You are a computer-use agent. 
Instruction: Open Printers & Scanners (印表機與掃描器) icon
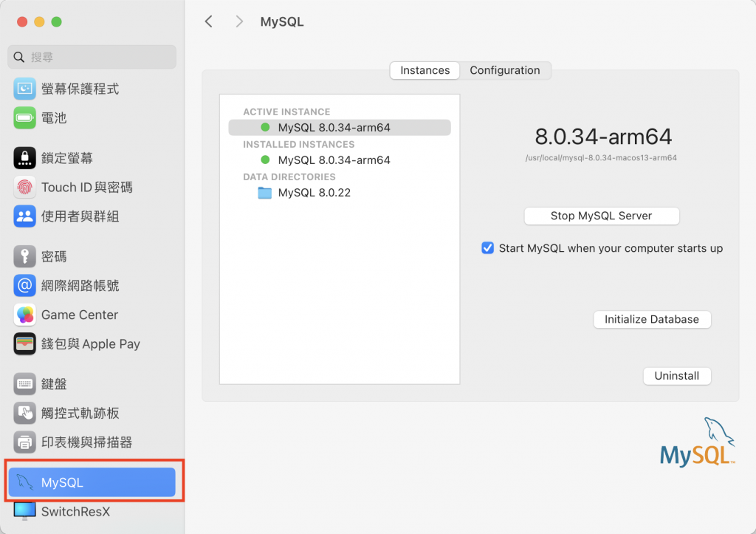pos(24,442)
